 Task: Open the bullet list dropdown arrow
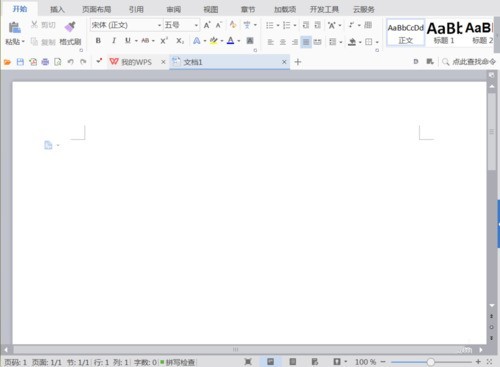click(x=278, y=25)
